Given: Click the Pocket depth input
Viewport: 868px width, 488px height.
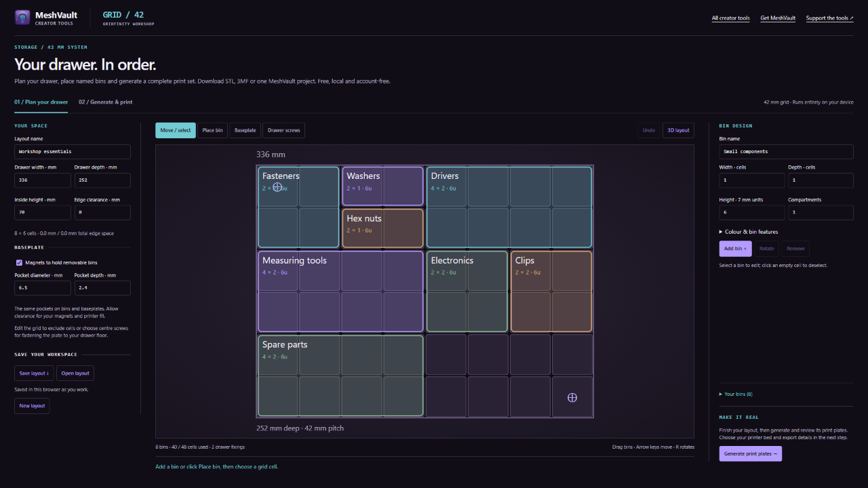Looking at the screenshot, I should (x=102, y=288).
